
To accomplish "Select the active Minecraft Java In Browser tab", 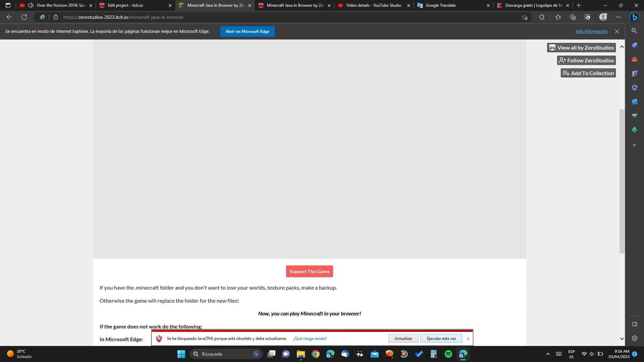I will (215, 5).
